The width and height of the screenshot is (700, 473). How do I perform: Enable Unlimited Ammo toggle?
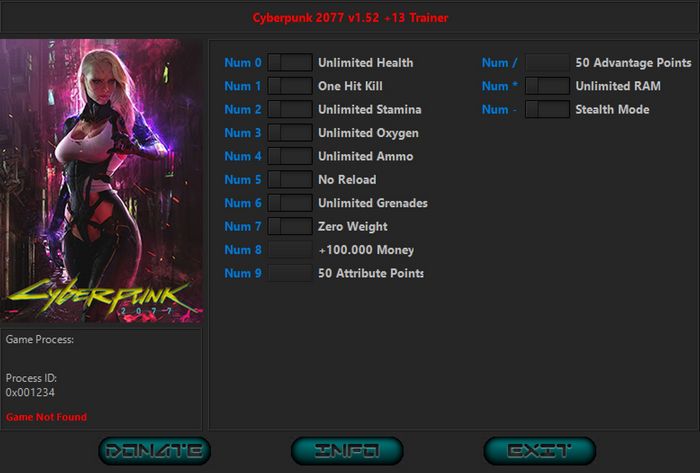tap(290, 156)
